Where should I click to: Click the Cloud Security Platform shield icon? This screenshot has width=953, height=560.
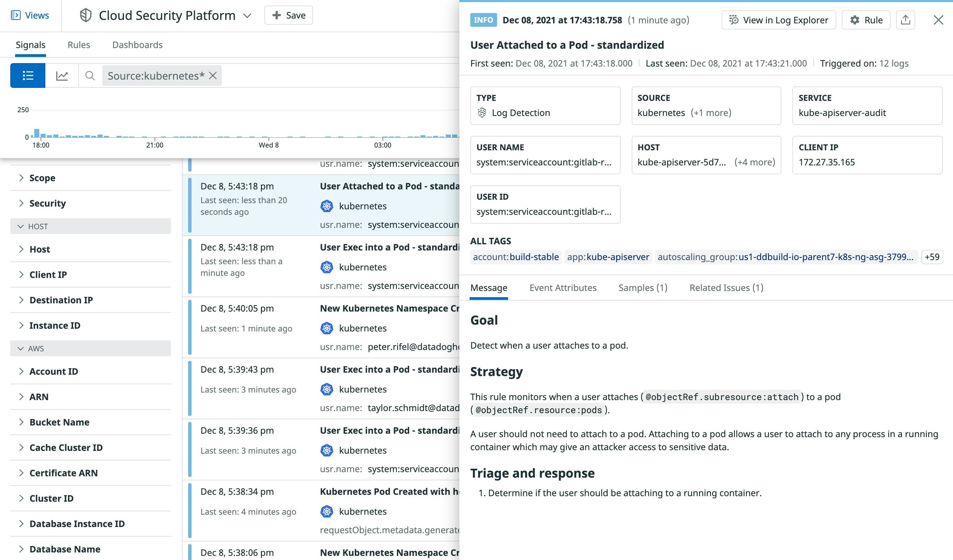tap(86, 15)
